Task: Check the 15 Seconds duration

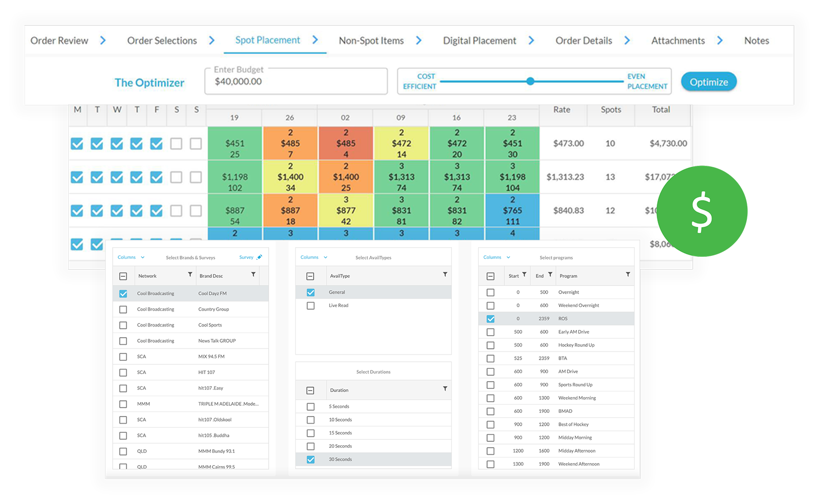Action: [310, 433]
